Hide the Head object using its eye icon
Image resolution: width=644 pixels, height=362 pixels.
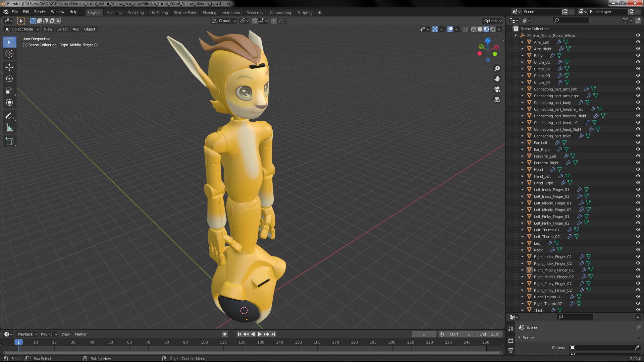point(638,169)
